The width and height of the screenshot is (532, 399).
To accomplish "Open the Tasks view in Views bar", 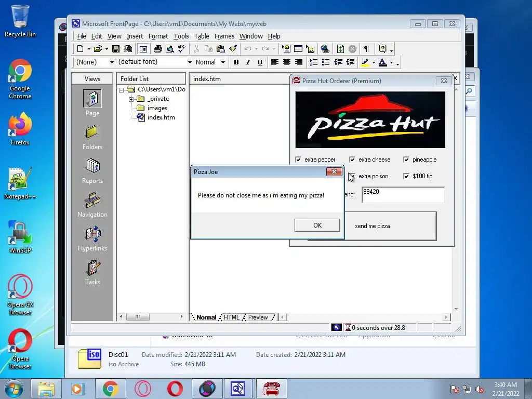I will pyautogui.click(x=92, y=272).
